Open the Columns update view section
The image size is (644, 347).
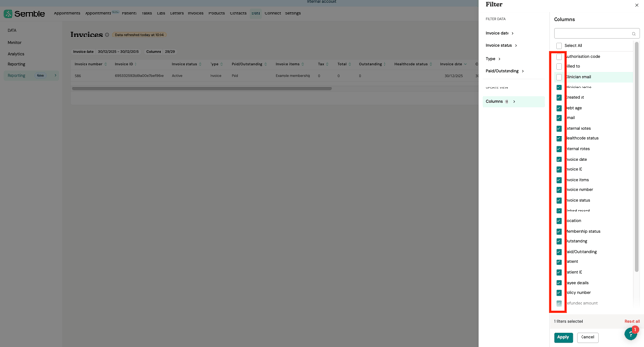(x=513, y=102)
